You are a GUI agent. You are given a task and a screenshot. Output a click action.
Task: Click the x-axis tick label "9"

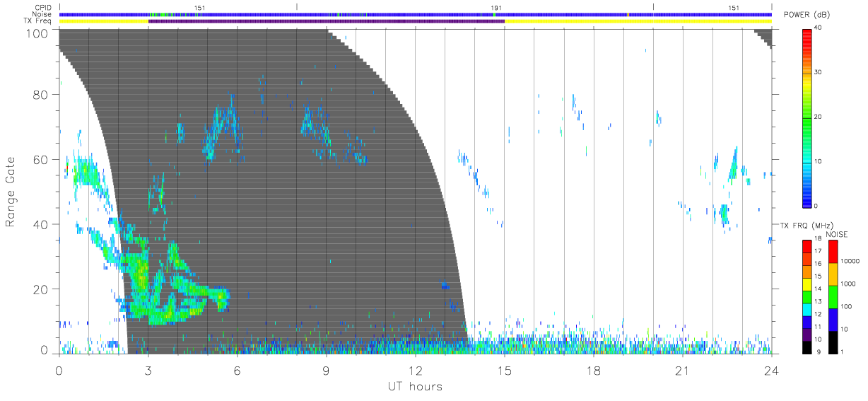326,370
